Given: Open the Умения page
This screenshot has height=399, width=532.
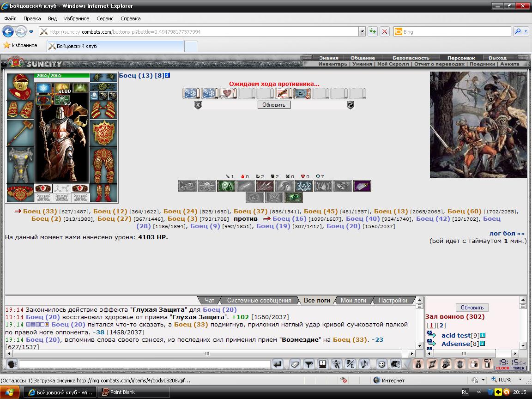Looking at the screenshot, I should pos(362,64).
